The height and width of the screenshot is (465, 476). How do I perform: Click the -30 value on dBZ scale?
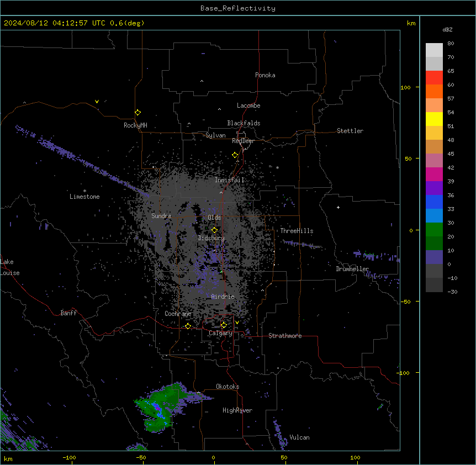coord(452,292)
